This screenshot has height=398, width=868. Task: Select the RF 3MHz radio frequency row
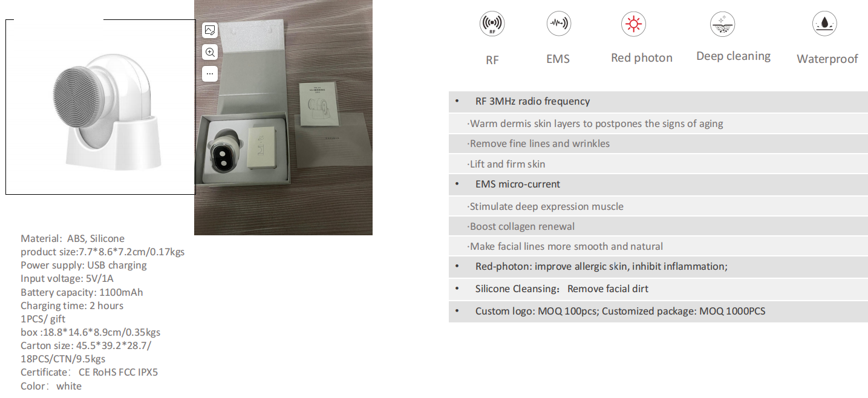pos(658,102)
